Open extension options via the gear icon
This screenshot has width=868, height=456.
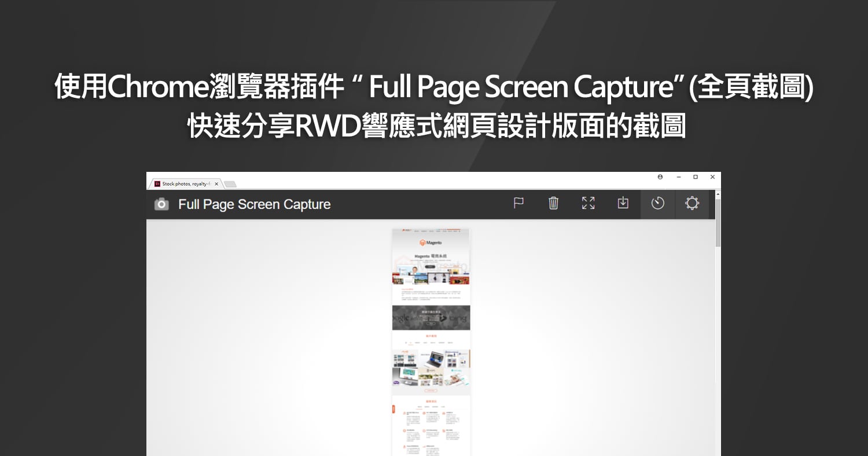pyautogui.click(x=692, y=204)
